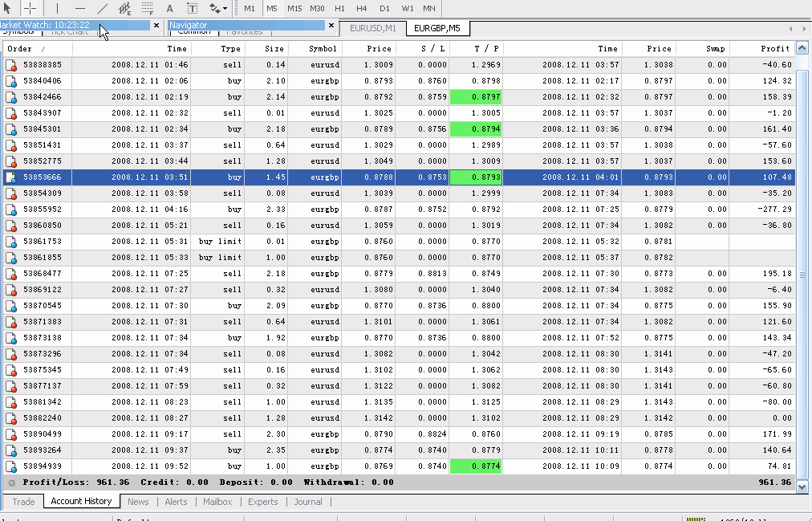Screen dimensions: 812x521
Task: Sort by the Type column header
Action: coord(218,49)
